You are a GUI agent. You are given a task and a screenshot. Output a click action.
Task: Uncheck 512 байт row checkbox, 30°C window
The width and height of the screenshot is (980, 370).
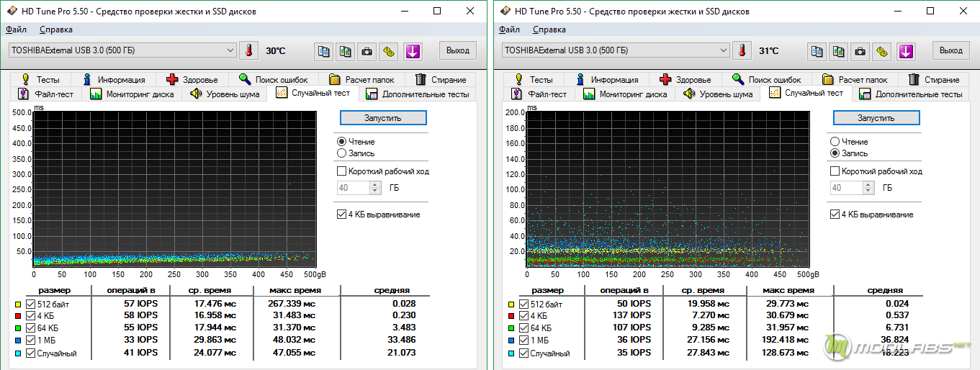click(30, 304)
